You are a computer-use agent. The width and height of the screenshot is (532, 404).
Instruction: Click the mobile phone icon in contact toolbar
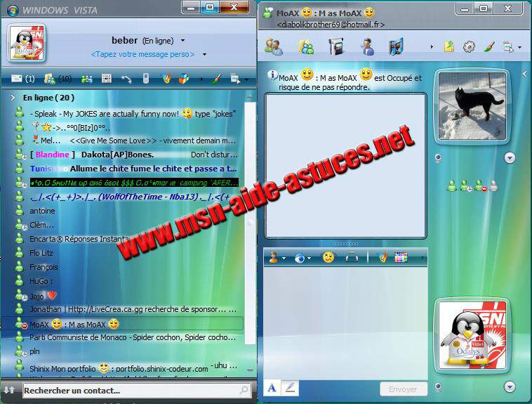146,79
